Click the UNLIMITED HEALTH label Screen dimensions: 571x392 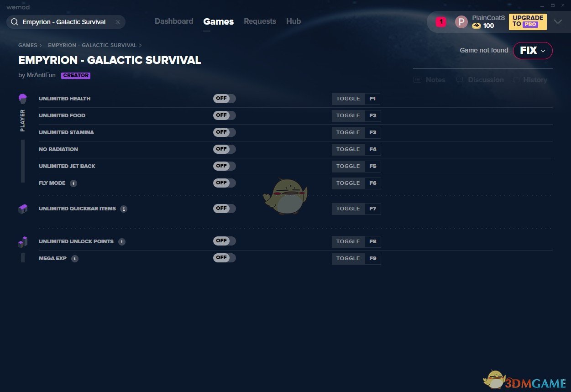tap(64, 99)
